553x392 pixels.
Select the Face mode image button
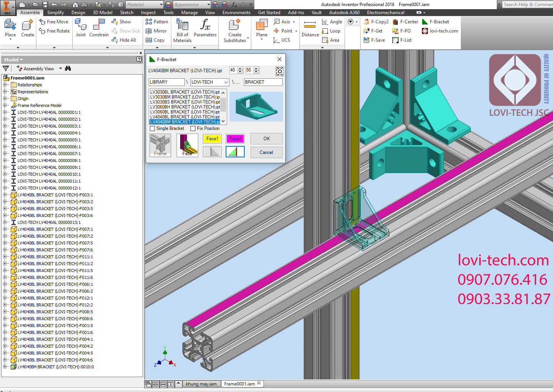187,145
